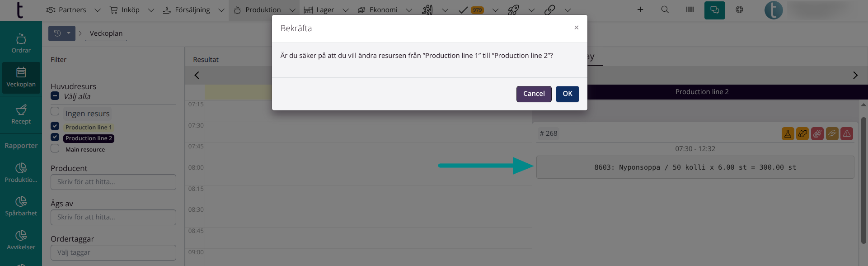Check the Ingen resurs checkbox
The width and height of the screenshot is (868, 266).
click(x=55, y=111)
